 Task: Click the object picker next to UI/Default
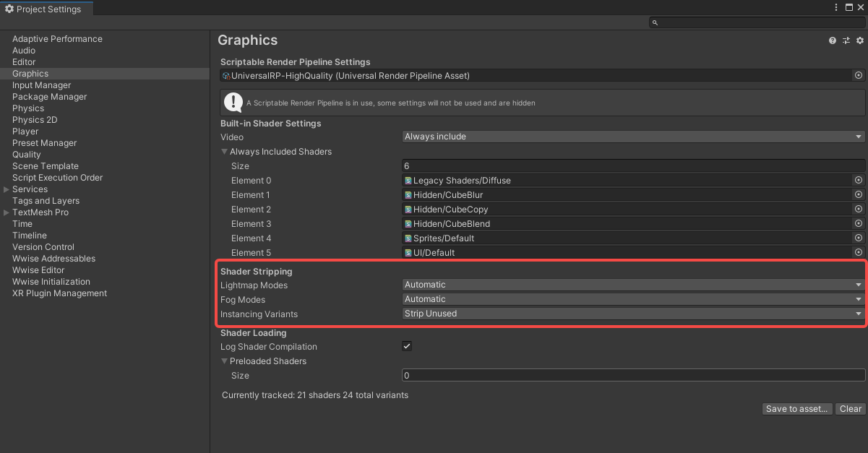coord(858,252)
